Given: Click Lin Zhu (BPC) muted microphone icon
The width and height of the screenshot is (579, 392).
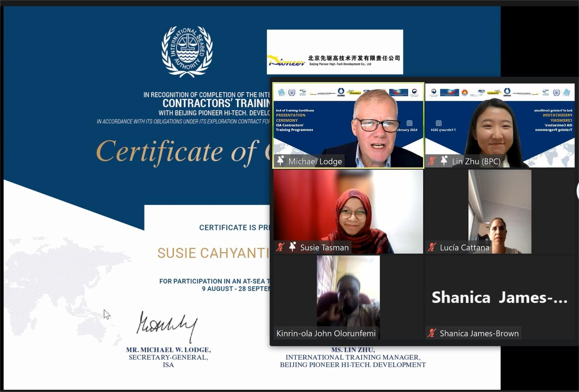Looking at the screenshot, I should pos(432,161).
